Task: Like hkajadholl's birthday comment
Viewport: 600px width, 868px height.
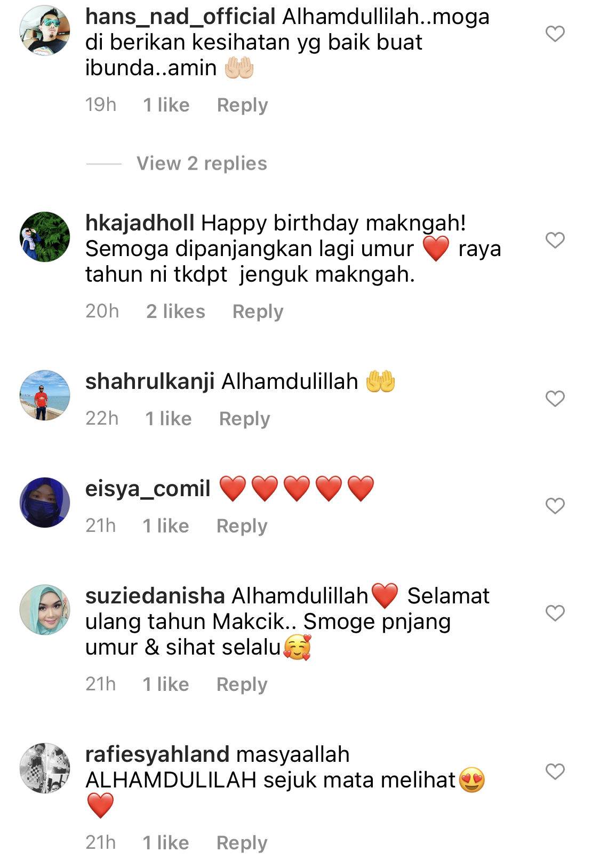Action: pos(555,240)
